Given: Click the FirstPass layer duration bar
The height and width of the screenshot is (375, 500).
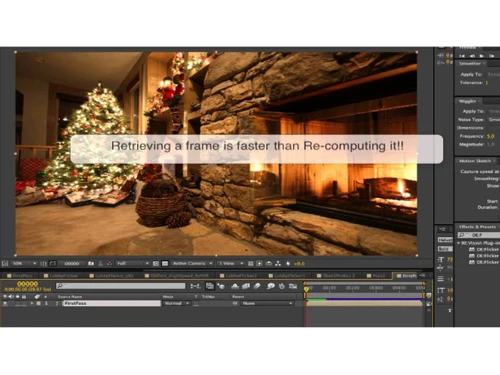Looking at the screenshot, I should click(364, 303).
